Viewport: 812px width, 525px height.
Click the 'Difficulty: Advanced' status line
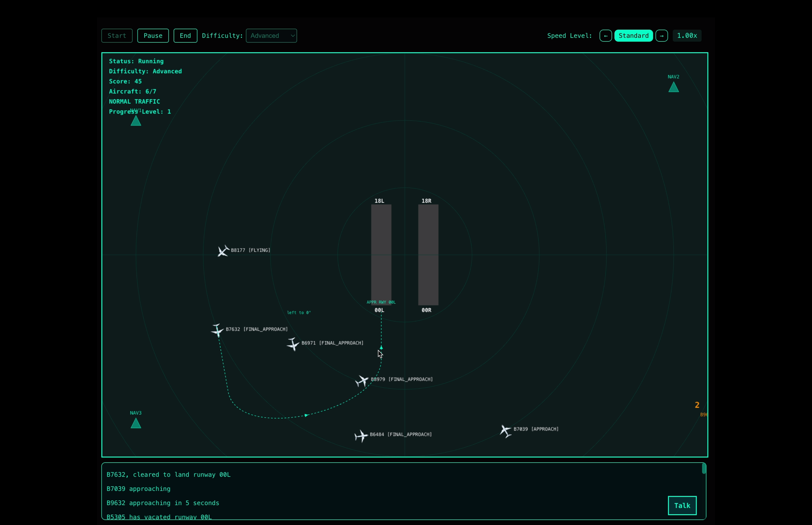pos(145,71)
